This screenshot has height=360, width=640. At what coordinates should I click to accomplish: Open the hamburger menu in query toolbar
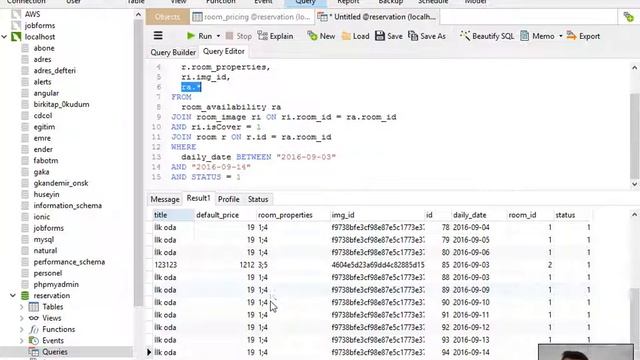158,36
